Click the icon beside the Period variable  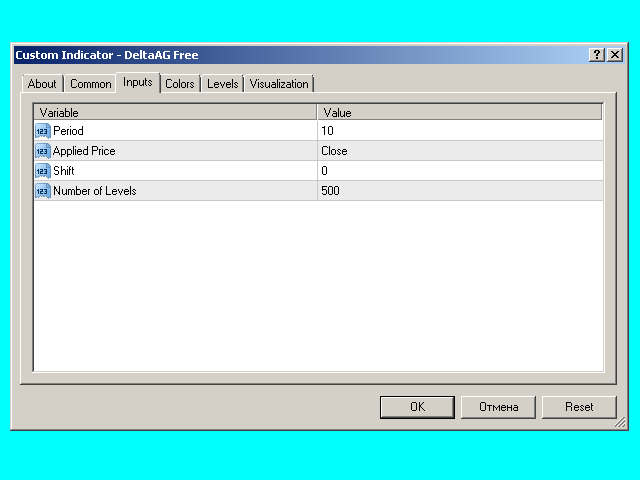[x=42, y=131]
